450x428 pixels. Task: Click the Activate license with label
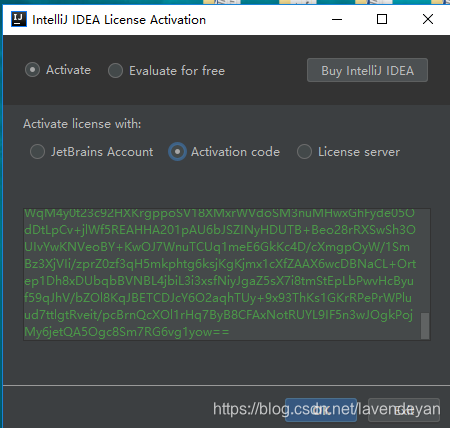point(82,124)
